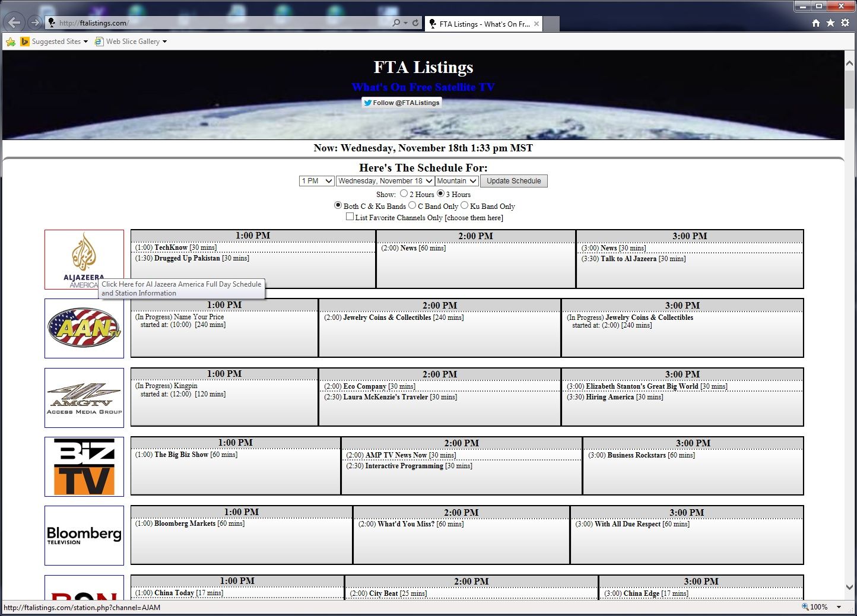The image size is (857, 616).
Task: Click What'd You Miss? listing
Action: [x=406, y=524]
